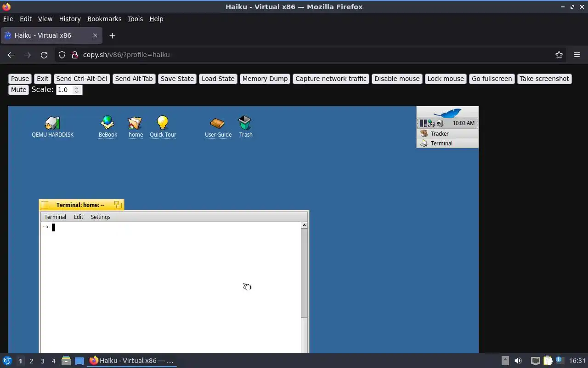Open the Firefox Help menu

point(156,19)
